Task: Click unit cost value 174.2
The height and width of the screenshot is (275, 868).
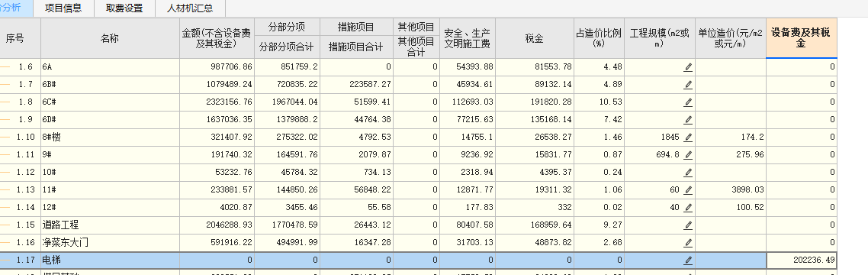Action: 753,137
